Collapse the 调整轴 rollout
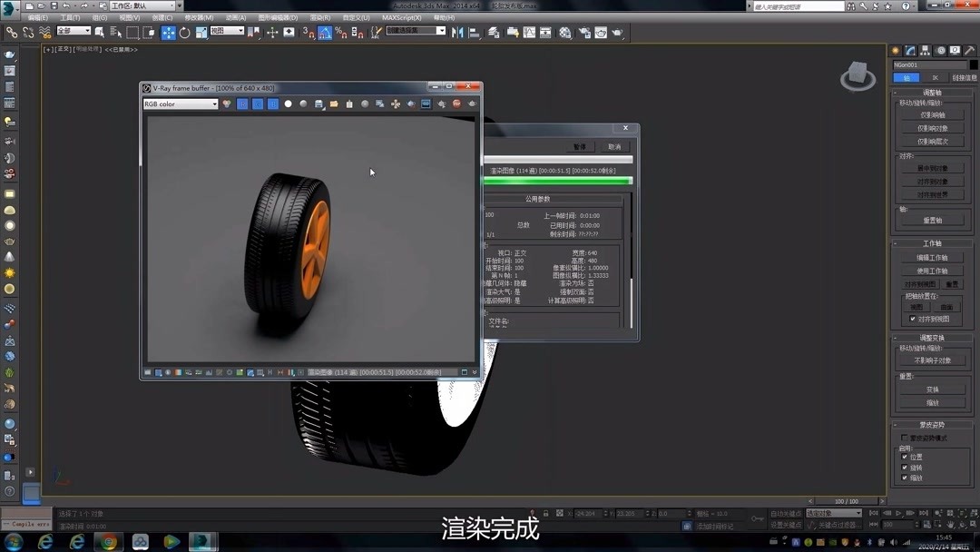The height and width of the screenshot is (552, 980). [933, 93]
